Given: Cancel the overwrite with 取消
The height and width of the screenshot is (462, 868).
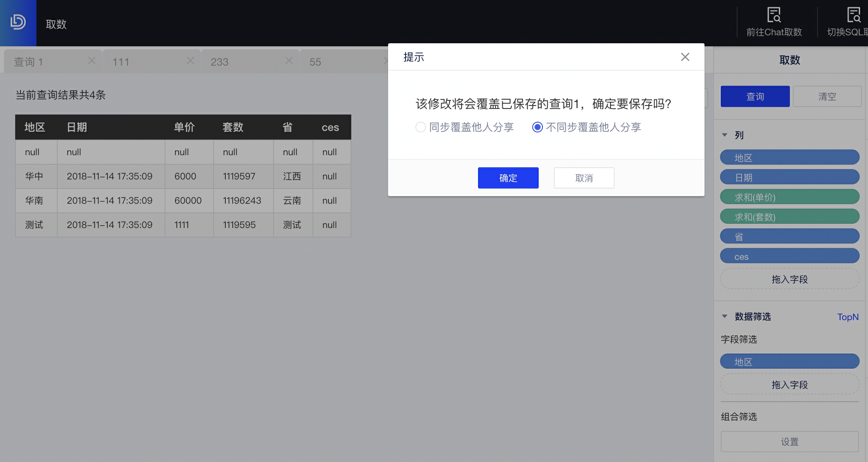Looking at the screenshot, I should pyautogui.click(x=583, y=178).
